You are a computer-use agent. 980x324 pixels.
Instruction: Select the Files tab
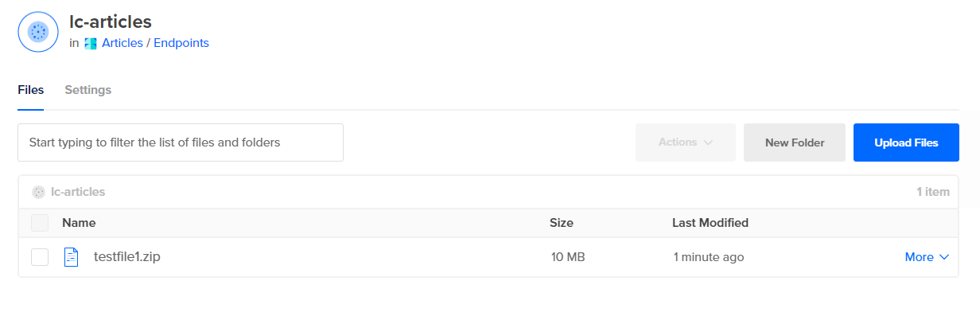point(30,90)
